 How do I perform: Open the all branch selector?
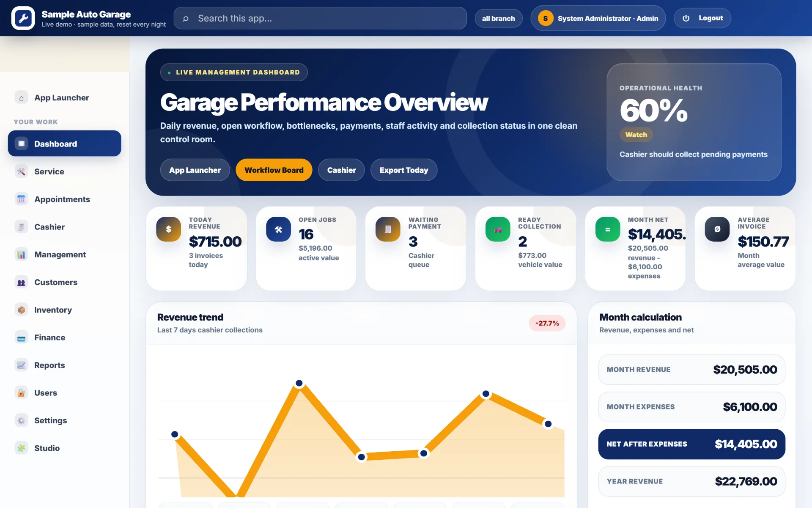[x=499, y=18]
